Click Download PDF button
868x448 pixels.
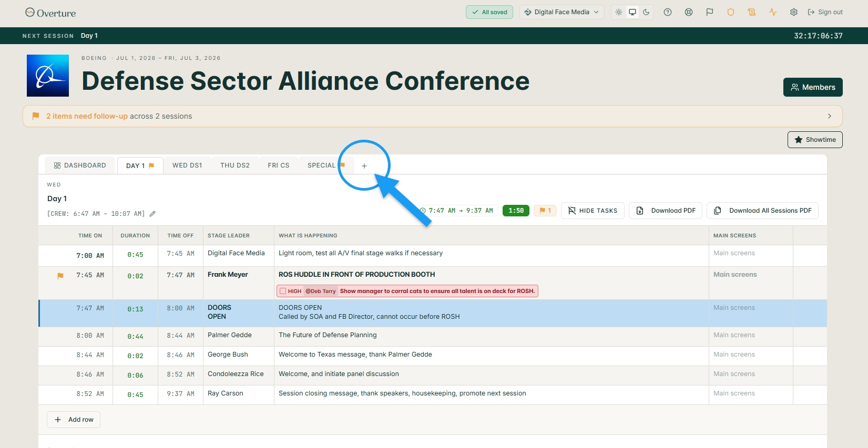[x=666, y=211]
